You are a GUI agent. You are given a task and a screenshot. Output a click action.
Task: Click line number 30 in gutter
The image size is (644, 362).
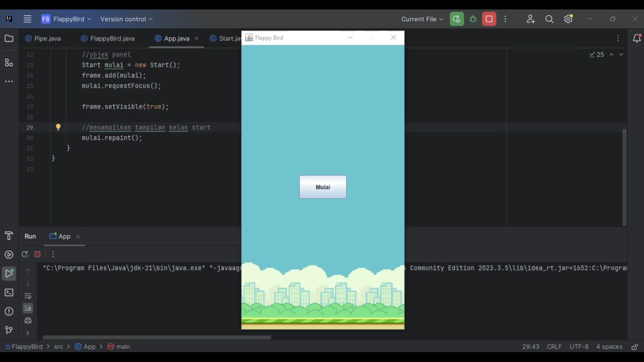(x=30, y=138)
